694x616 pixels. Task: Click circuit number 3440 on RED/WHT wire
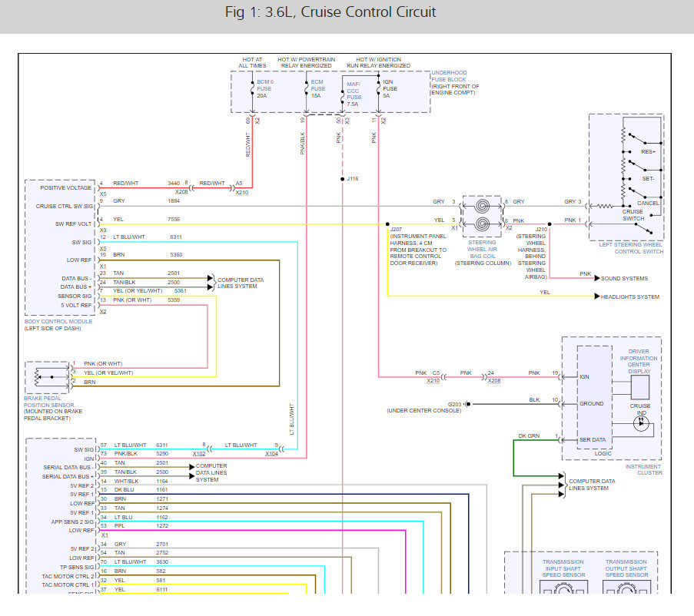[174, 183]
